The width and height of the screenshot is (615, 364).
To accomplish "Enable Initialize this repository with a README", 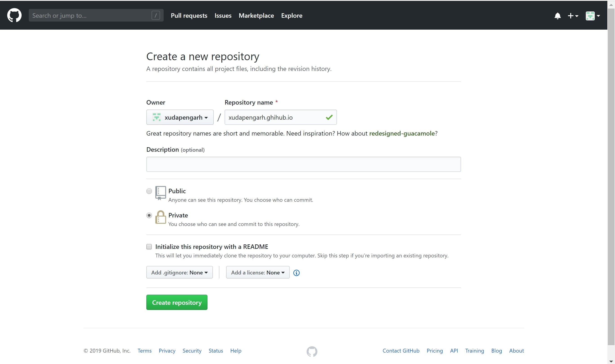I will [149, 246].
